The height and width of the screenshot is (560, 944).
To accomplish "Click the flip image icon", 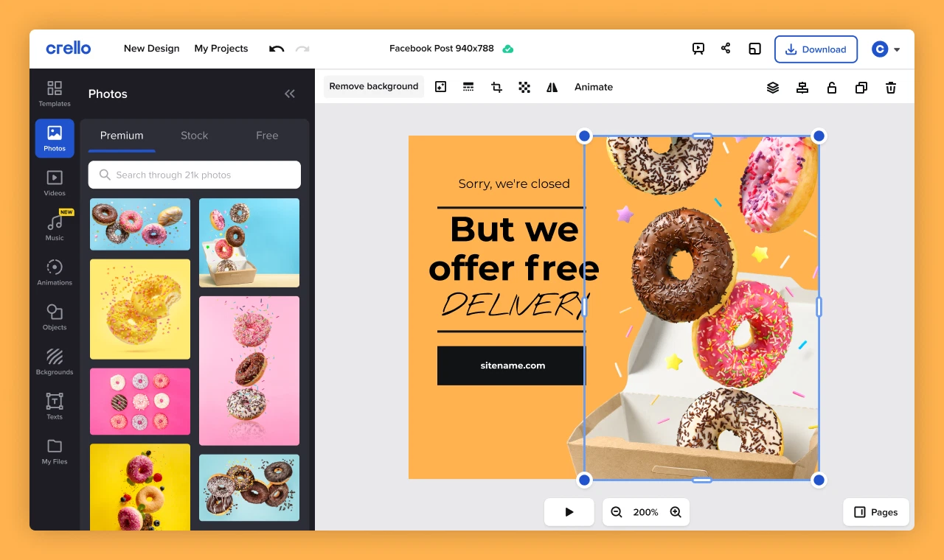I will (552, 87).
